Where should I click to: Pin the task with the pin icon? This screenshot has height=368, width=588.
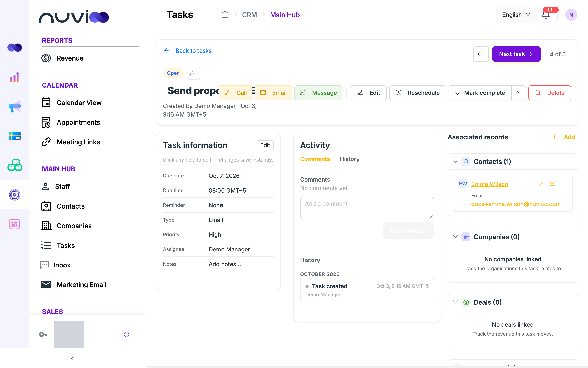(x=193, y=73)
